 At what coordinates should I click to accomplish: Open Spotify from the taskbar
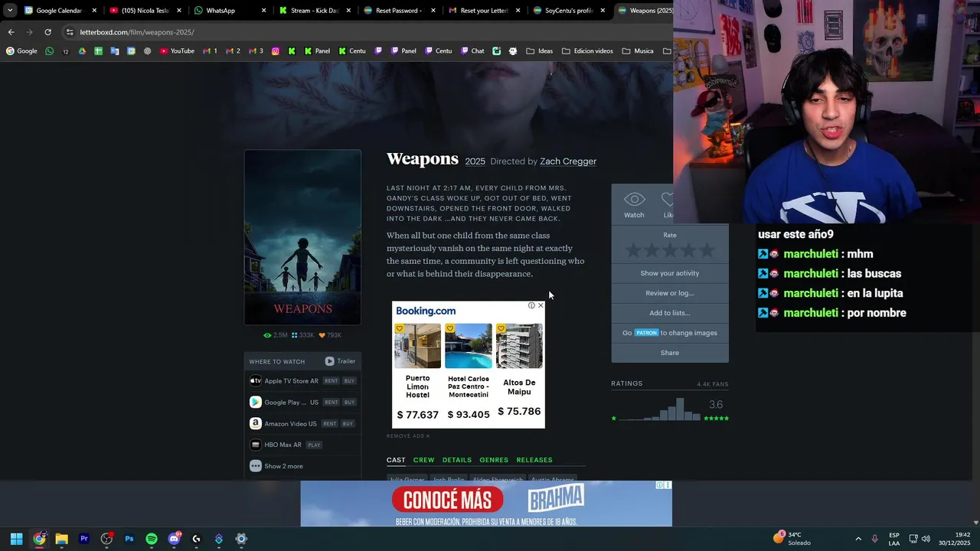click(152, 539)
